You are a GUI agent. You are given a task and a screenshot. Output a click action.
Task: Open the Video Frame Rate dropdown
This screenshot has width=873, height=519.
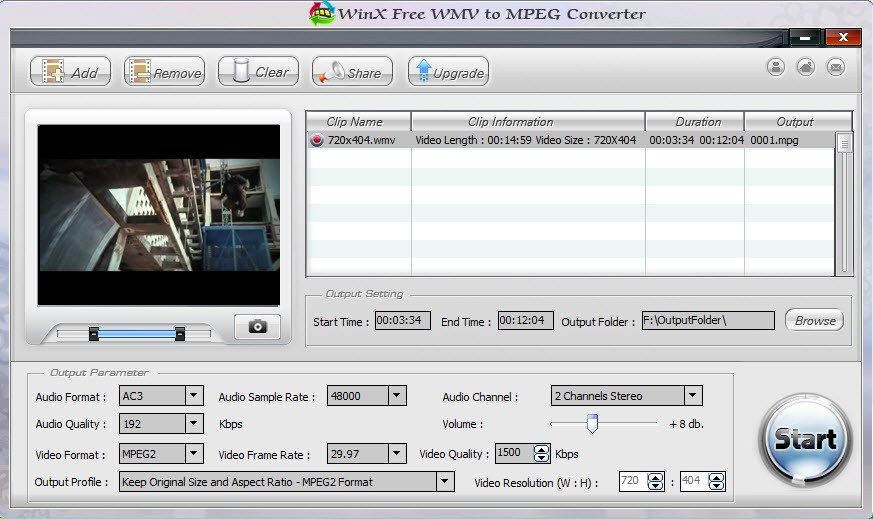click(x=396, y=454)
